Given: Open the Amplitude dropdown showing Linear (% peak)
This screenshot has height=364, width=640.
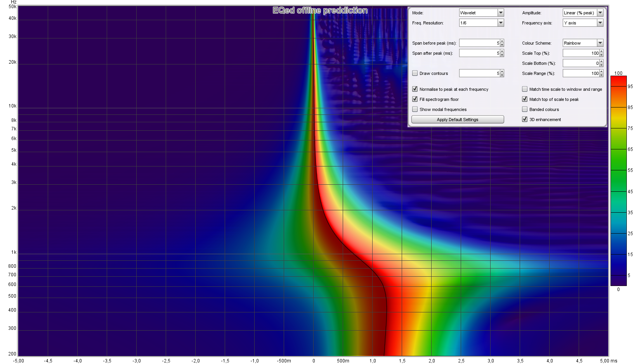Looking at the screenshot, I should 583,13.
